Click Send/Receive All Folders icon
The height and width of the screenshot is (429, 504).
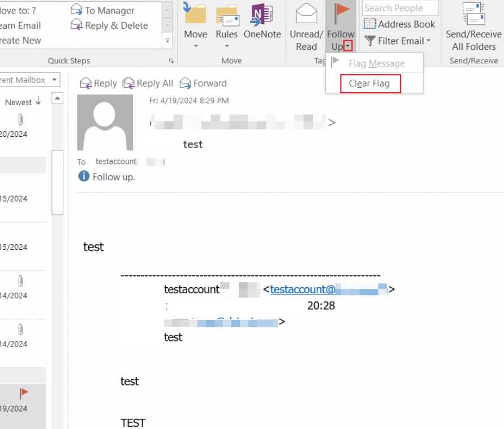click(473, 14)
